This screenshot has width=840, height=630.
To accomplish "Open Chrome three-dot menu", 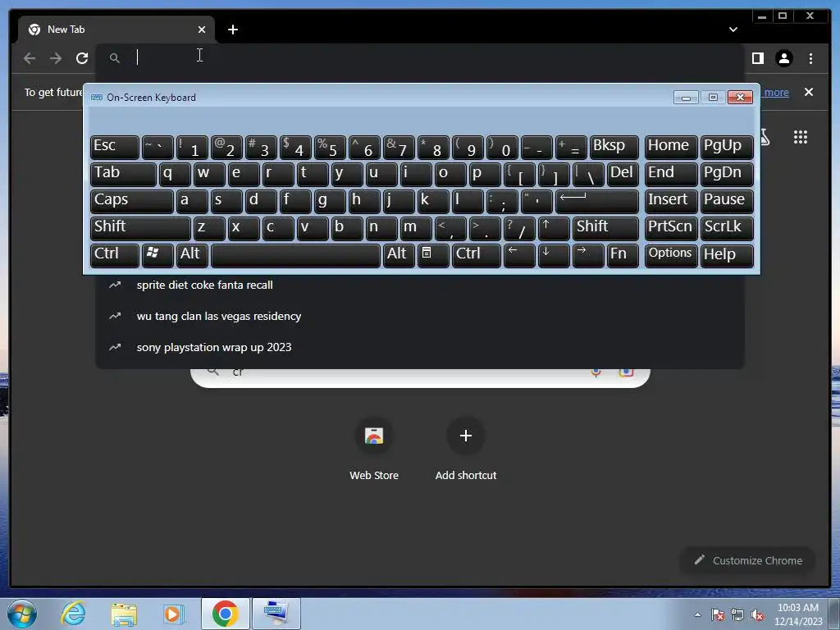I will click(810, 58).
